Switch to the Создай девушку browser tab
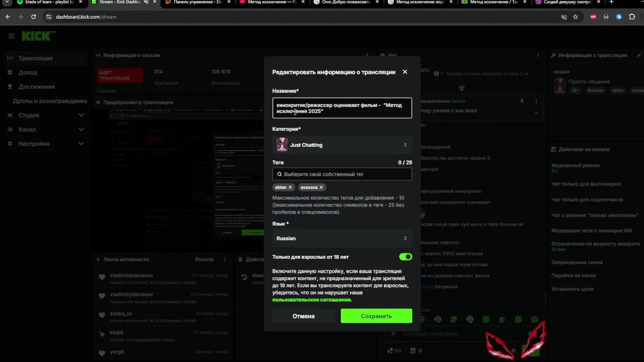The width and height of the screenshot is (644, 362). tap(569, 3)
